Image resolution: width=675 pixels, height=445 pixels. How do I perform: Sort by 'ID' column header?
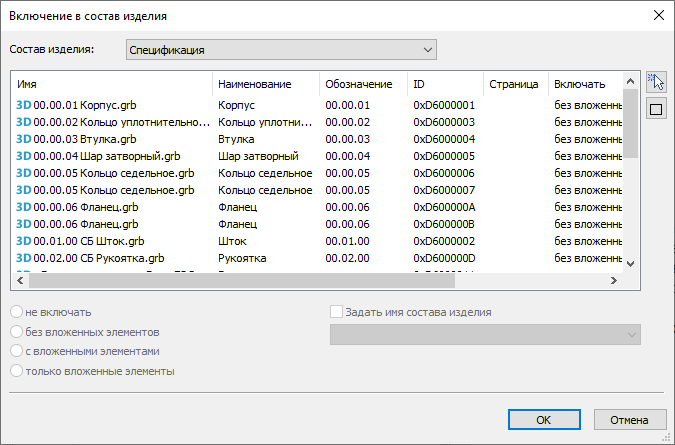click(x=445, y=84)
